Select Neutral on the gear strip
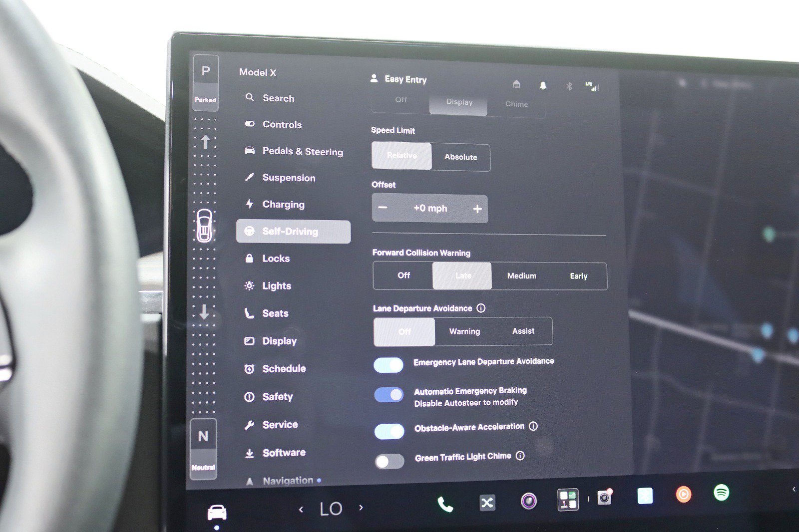 tap(203, 449)
